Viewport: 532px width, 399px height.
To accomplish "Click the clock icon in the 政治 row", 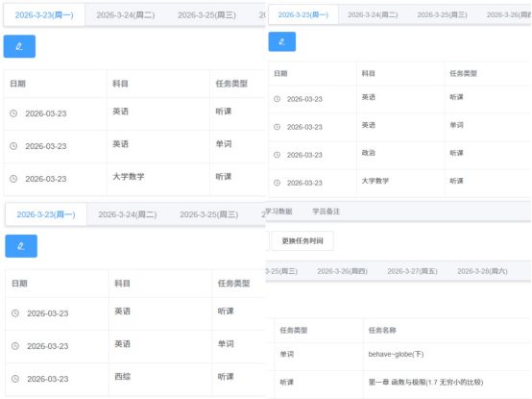I will [278, 155].
